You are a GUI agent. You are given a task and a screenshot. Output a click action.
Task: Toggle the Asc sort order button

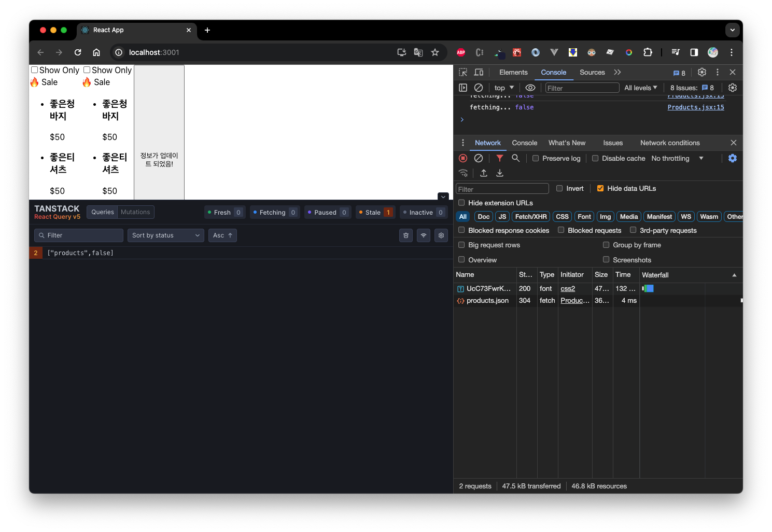[223, 235]
